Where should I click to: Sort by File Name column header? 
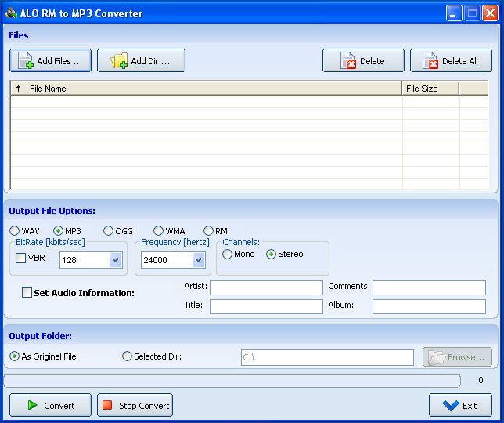click(x=206, y=89)
